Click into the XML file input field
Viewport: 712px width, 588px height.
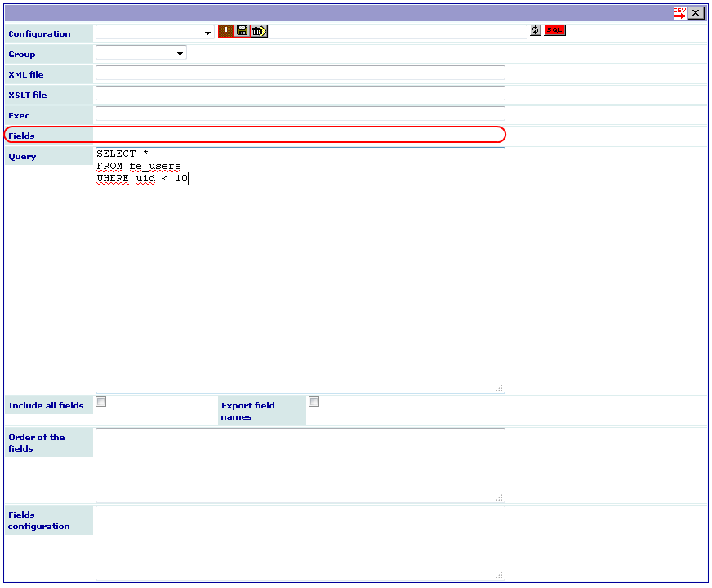300,73
